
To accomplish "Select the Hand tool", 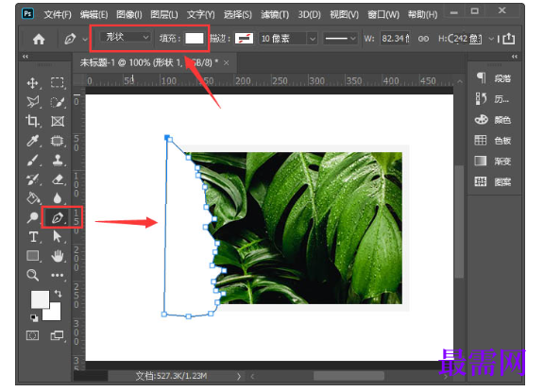I will point(58,256).
